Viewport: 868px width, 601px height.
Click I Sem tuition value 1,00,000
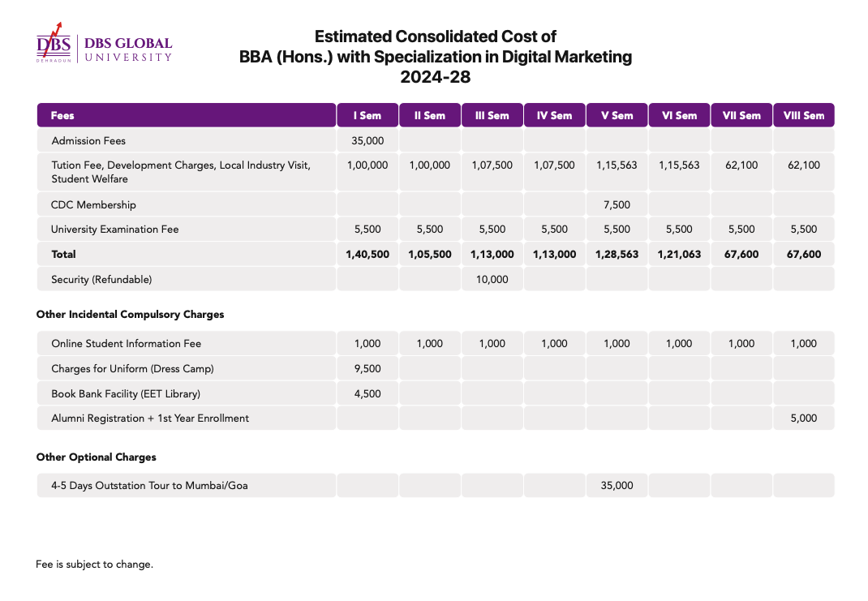[x=367, y=165]
